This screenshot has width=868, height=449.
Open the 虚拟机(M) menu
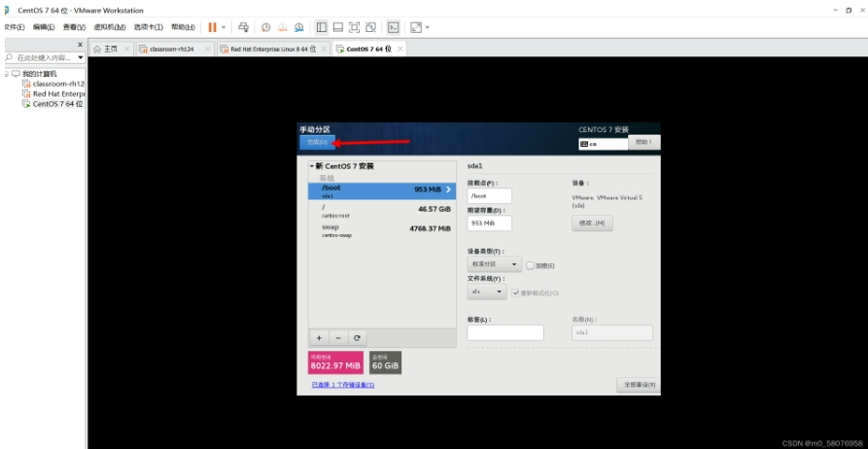[x=110, y=27]
